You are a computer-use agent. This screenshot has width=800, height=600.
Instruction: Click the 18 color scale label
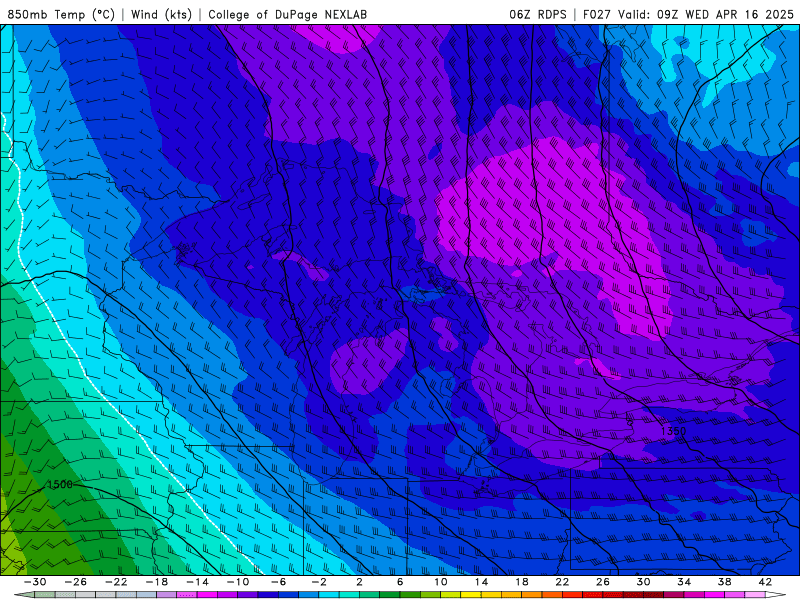pyautogui.click(x=522, y=582)
